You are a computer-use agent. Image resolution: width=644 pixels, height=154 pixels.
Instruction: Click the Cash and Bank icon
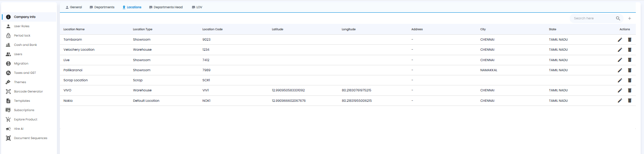[x=8, y=45]
